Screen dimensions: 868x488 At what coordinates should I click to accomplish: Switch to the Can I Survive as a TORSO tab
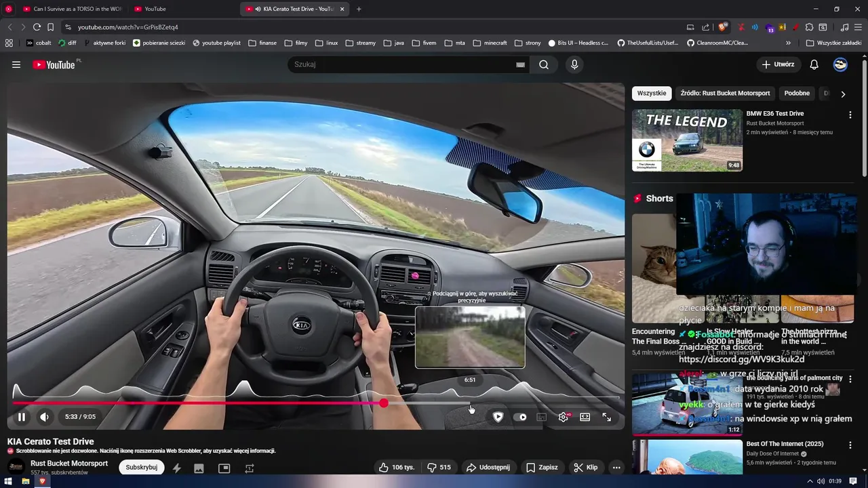point(71,9)
